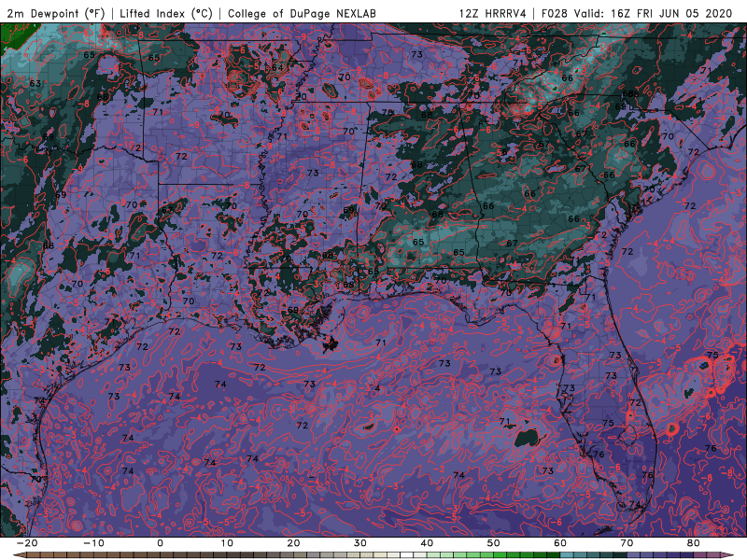
Task: Click the '63' dewpoint value on the map
Action: (x=35, y=83)
